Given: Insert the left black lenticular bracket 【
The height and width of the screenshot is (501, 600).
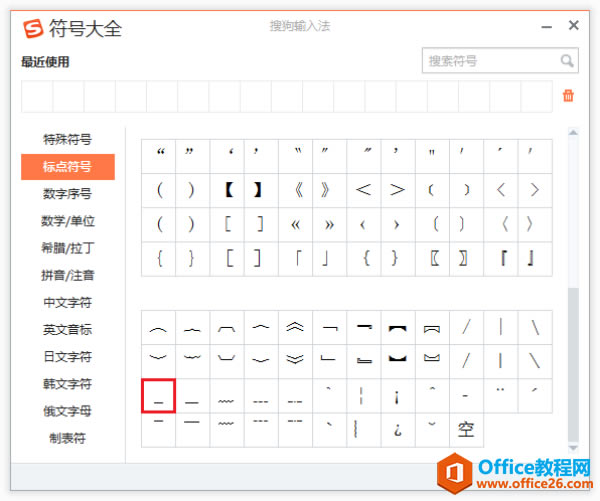Looking at the screenshot, I should pos(227,190).
